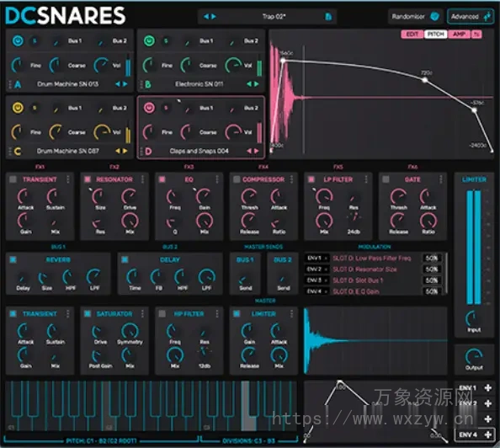Load previous sample in slot D
The width and height of the screenshot is (500, 448).
point(249,151)
